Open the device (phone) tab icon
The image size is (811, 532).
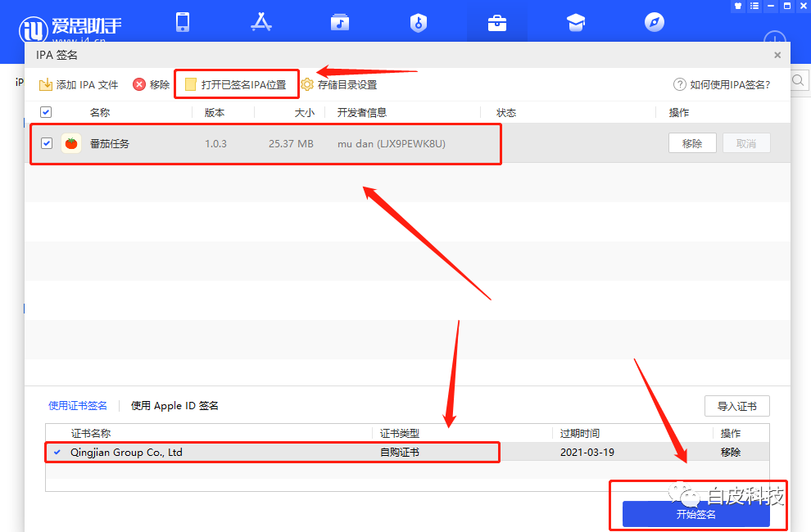coord(183,22)
